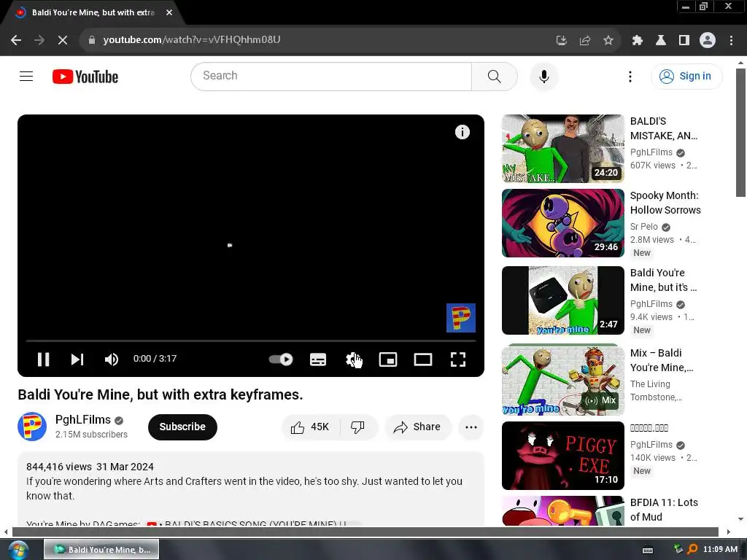747x560 pixels.
Task: Open the Windows Start menu
Action: pyautogui.click(x=18, y=550)
